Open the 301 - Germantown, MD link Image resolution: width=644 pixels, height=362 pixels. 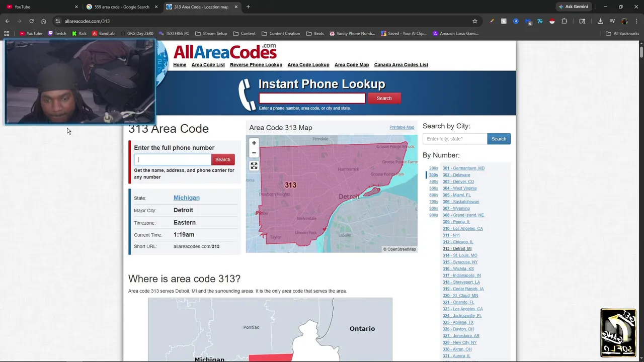[463, 168]
